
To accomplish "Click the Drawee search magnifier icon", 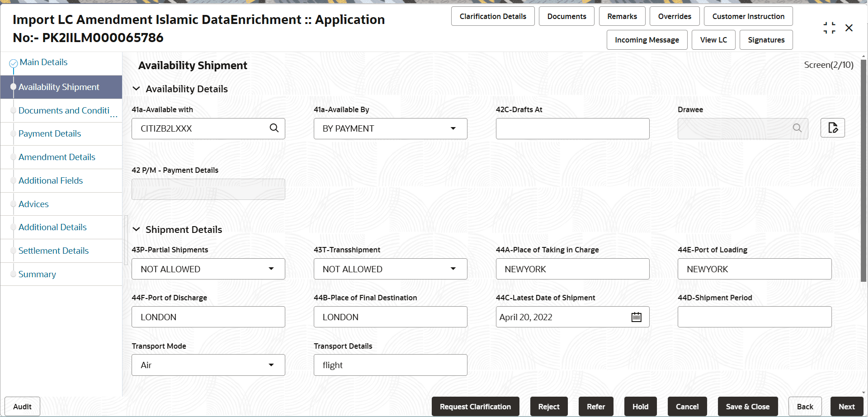I will click(x=797, y=128).
